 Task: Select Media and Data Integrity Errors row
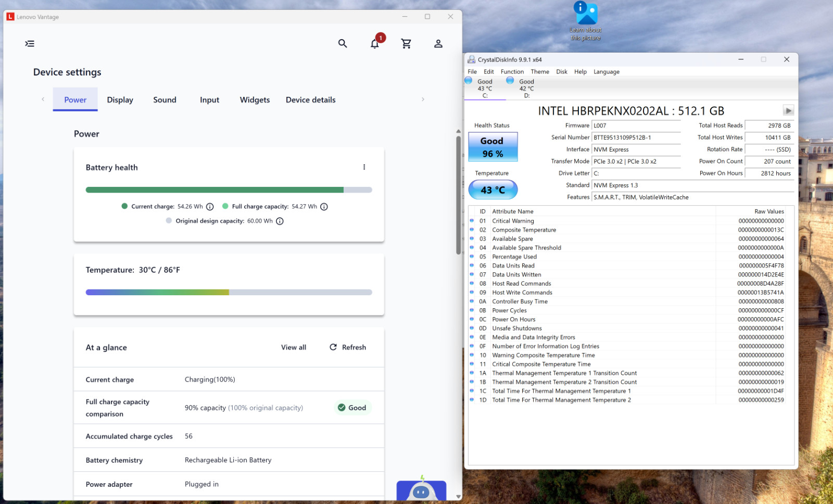[x=631, y=337]
